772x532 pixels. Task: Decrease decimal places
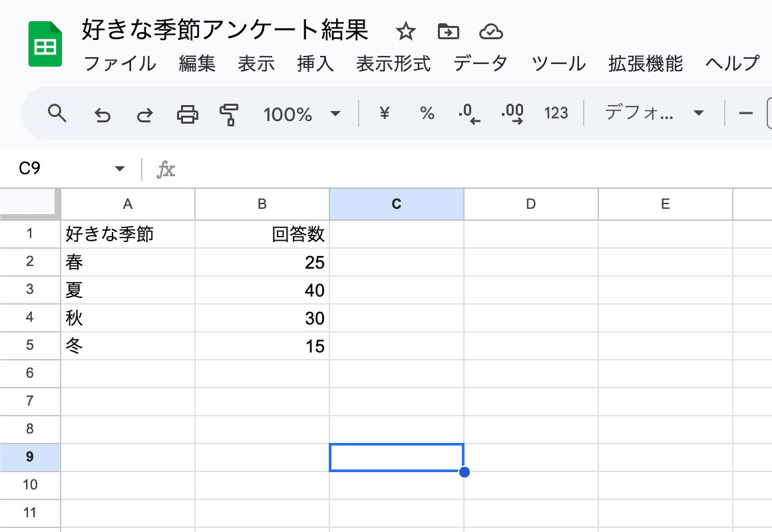(469, 114)
